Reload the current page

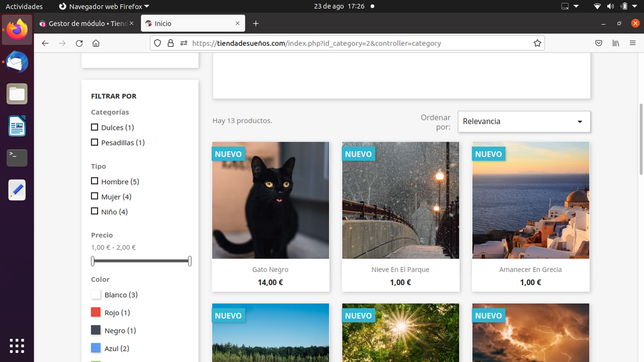point(79,43)
